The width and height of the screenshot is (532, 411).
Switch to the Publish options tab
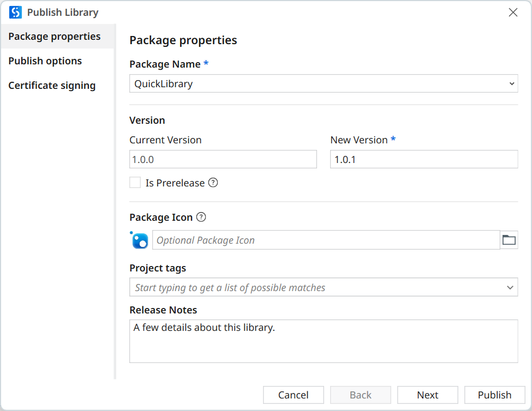[x=45, y=61]
